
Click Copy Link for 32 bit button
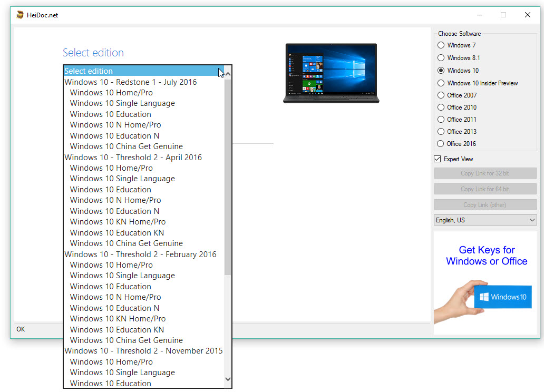(485, 173)
